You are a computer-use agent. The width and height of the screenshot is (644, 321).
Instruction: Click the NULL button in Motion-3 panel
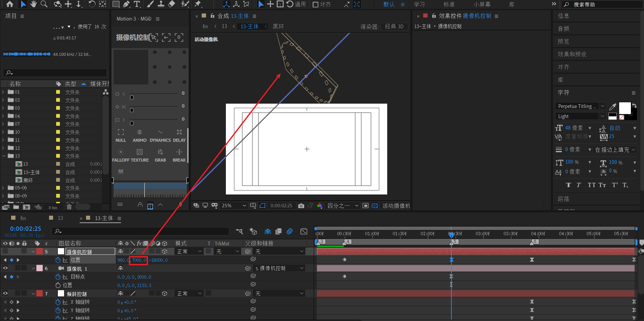[x=121, y=136]
